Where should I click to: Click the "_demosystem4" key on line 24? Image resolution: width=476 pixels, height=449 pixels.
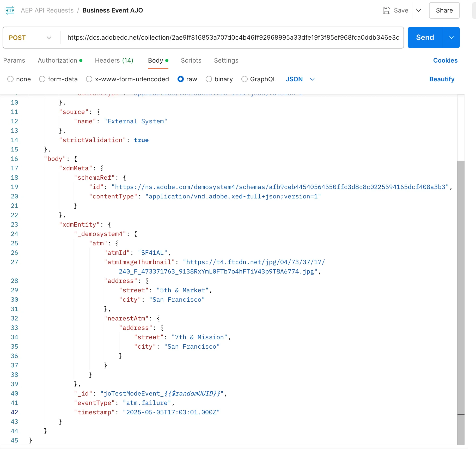[x=100, y=234]
